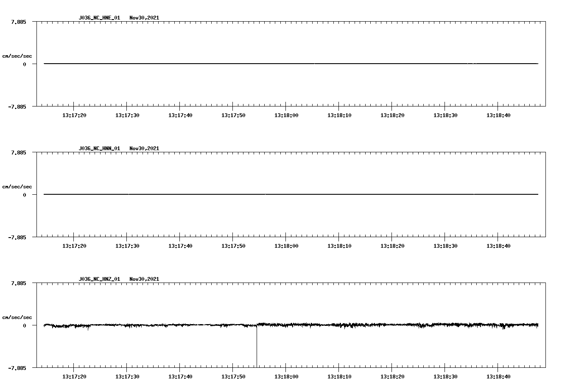576x392 pixels.
Task: Click the cm/sec/sec unit label of HNN plot
Action: (17, 187)
